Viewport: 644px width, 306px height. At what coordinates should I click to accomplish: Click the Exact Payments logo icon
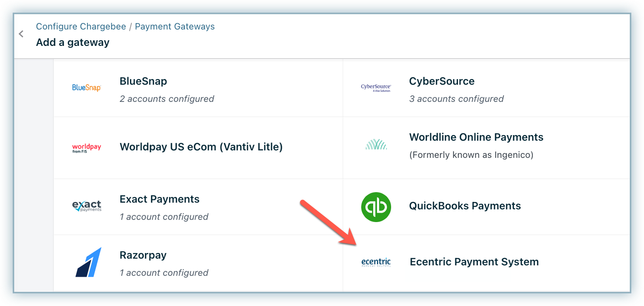86,205
